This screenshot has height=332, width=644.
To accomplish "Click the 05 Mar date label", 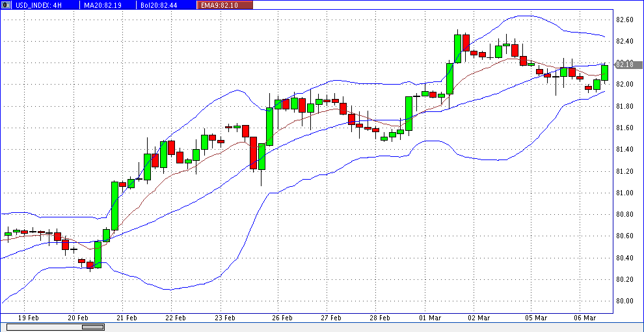I will pyautogui.click(x=536, y=318).
